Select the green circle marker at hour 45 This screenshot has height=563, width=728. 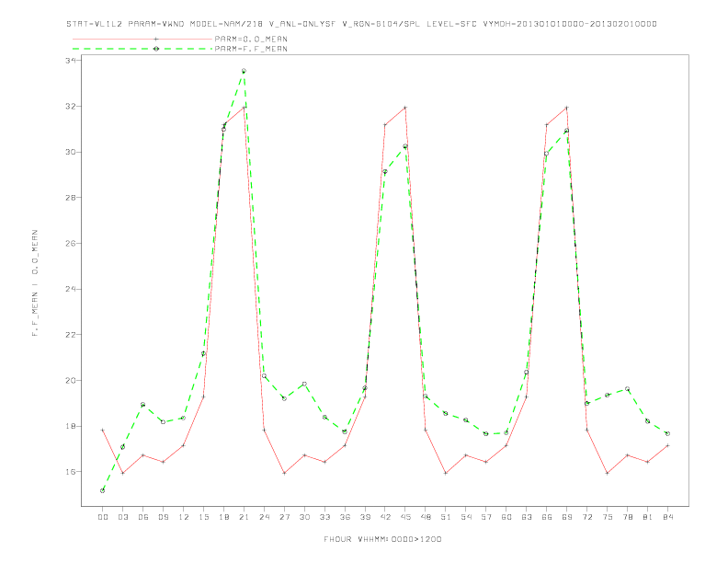pos(405,146)
